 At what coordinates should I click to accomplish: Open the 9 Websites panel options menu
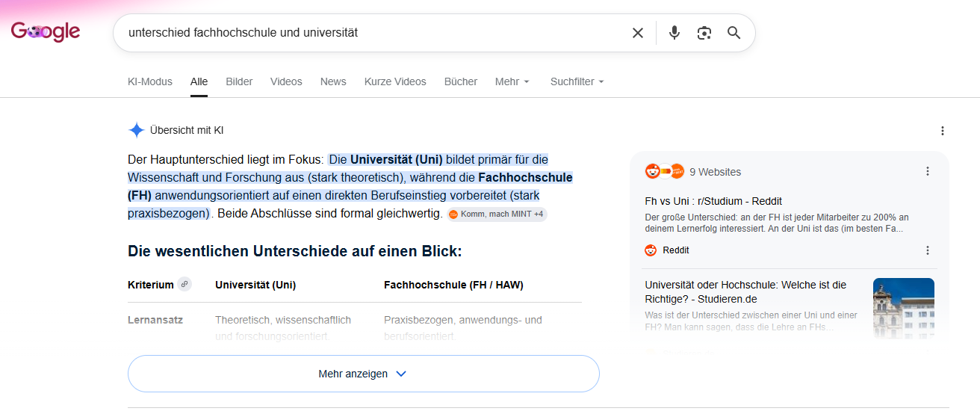pos(927,171)
